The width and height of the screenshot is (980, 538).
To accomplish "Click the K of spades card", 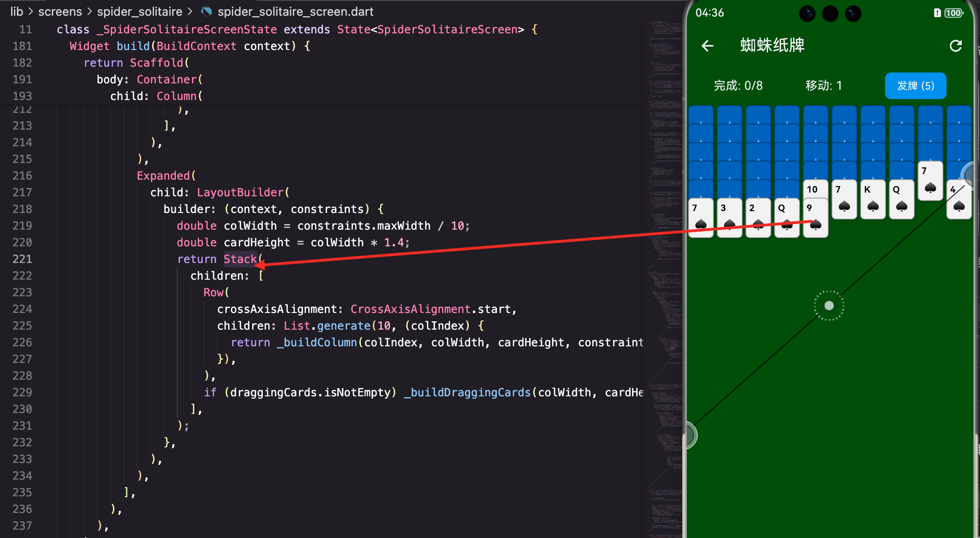I will point(873,200).
